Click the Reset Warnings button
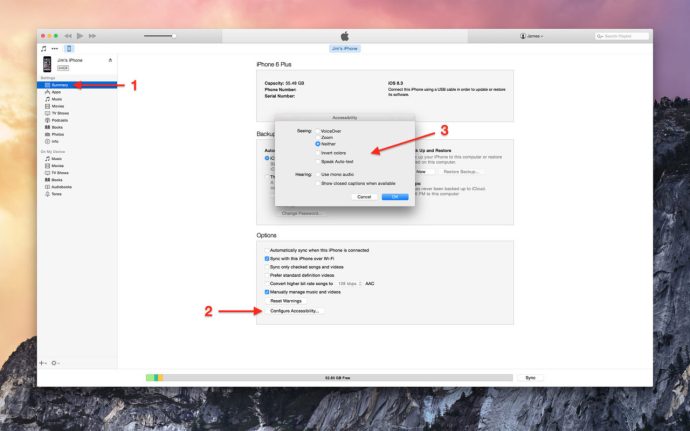690x431 pixels. (x=286, y=301)
